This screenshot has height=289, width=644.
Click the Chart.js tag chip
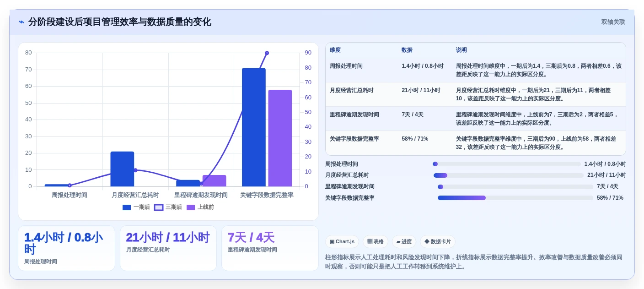342,242
